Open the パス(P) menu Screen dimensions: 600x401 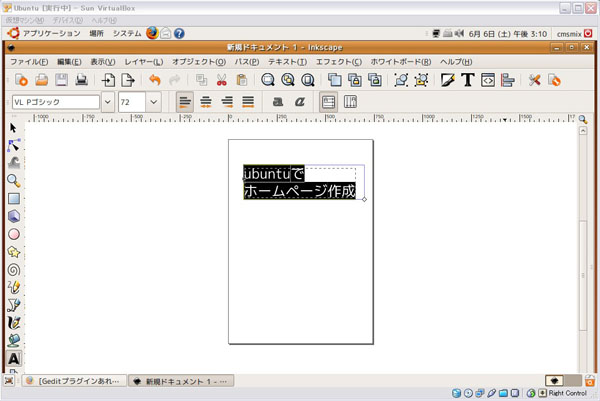coord(247,62)
